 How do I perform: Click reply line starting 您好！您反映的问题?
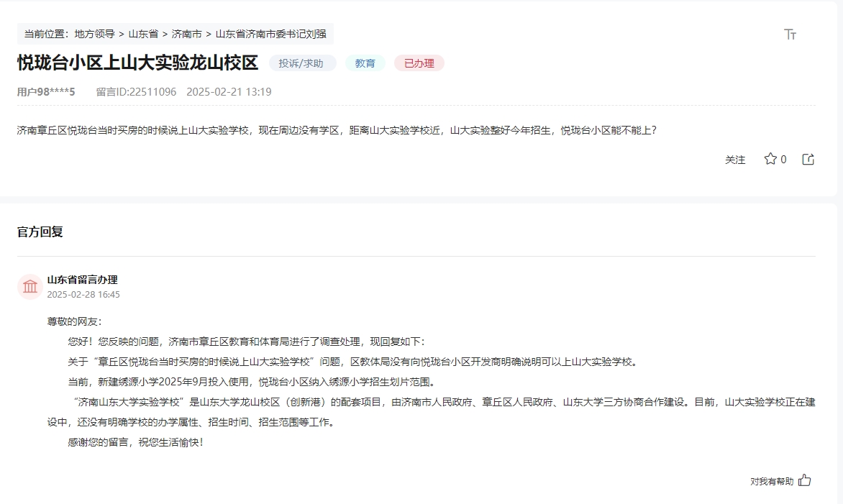246,342
